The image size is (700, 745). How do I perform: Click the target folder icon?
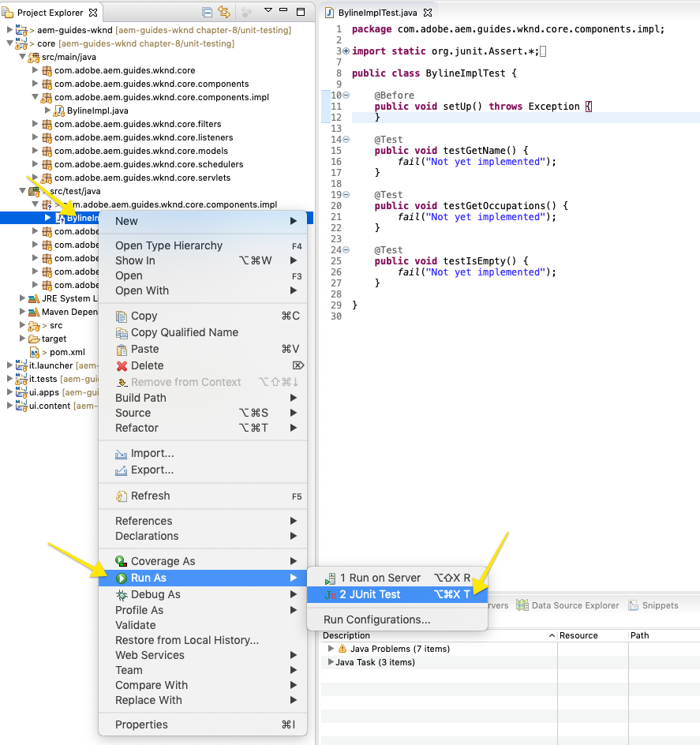tap(33, 339)
